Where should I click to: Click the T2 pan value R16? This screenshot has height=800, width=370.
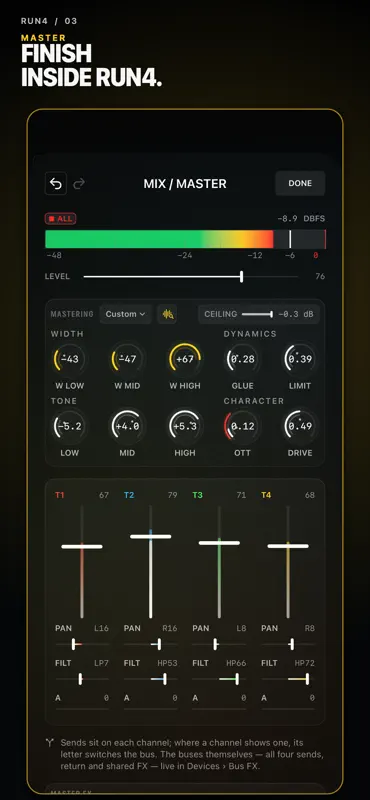point(170,629)
